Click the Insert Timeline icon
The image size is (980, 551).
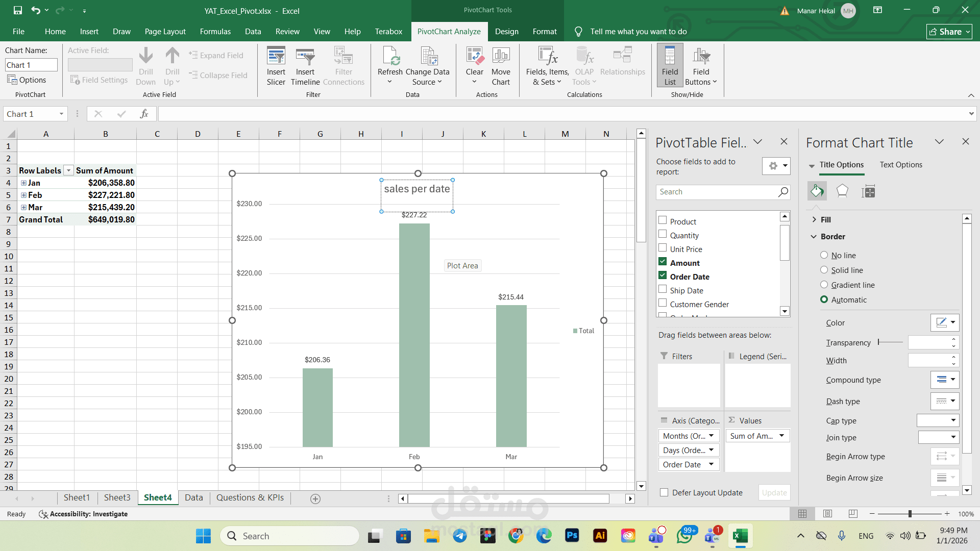305,57
